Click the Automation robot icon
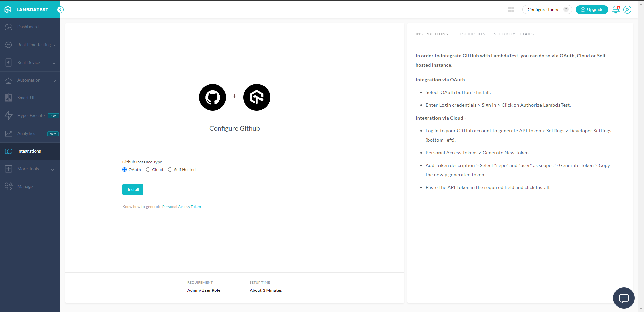This screenshot has height=312, width=644. click(9, 80)
